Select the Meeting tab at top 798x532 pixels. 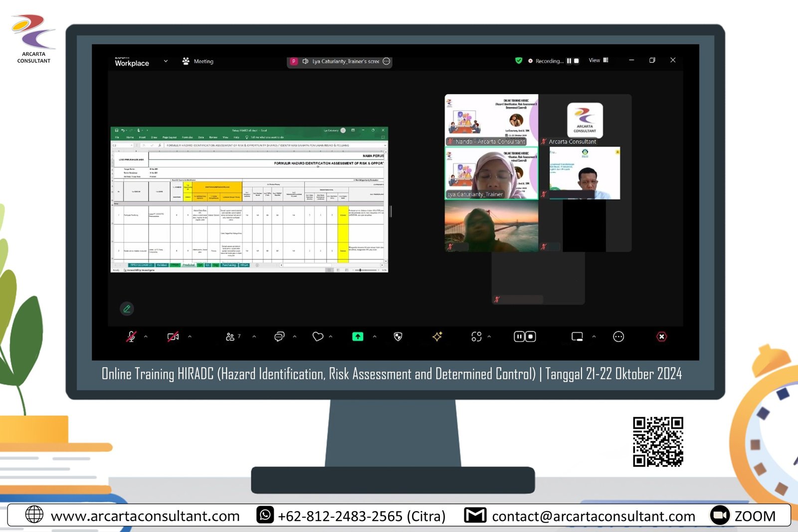[x=198, y=61]
